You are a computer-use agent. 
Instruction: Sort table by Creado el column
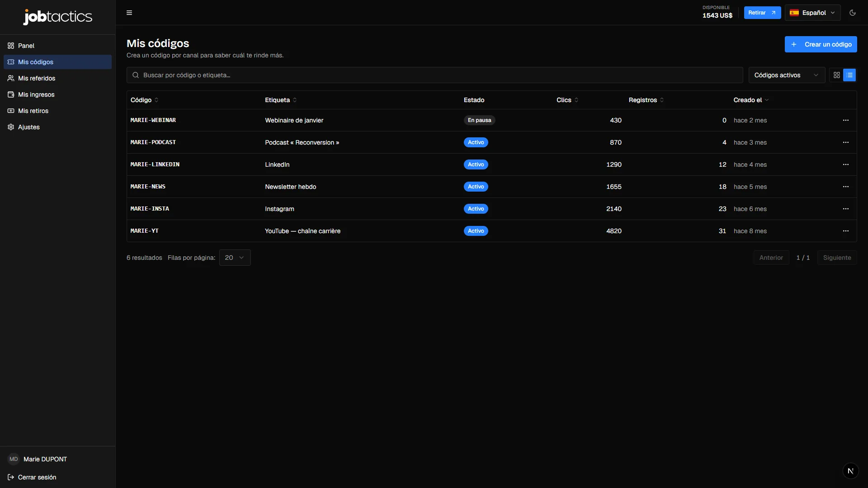coord(751,100)
